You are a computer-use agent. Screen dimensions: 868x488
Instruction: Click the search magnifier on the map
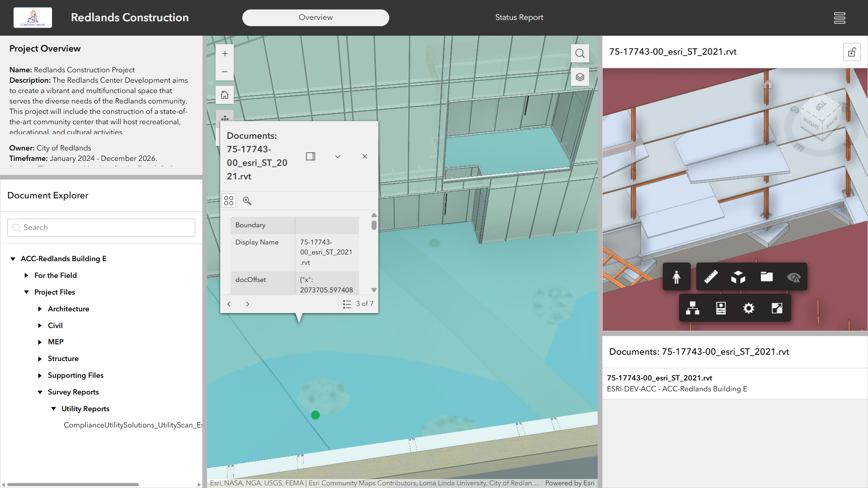tap(580, 53)
